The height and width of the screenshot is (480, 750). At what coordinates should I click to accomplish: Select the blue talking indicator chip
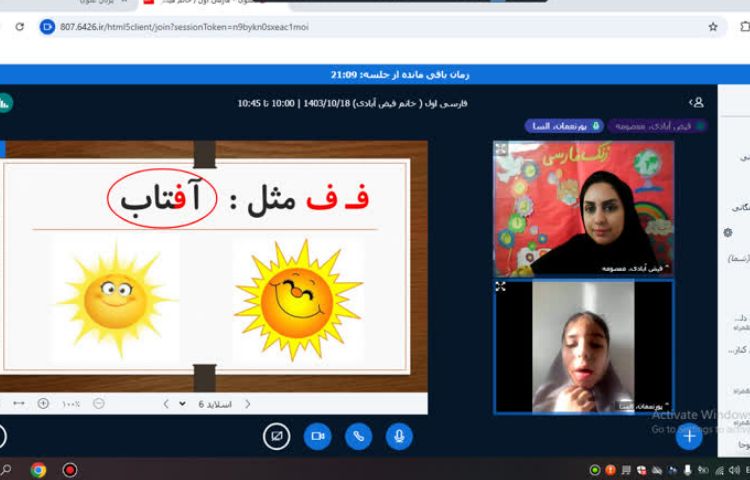pos(564,126)
